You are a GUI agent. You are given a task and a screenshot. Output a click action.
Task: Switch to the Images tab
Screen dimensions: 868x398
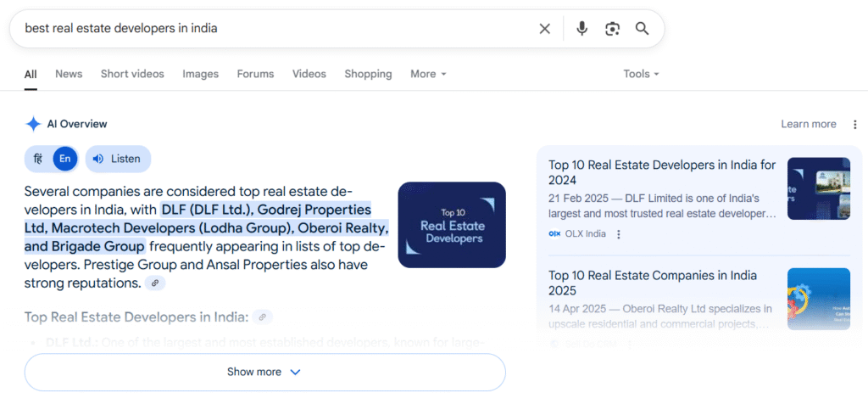[x=200, y=74]
